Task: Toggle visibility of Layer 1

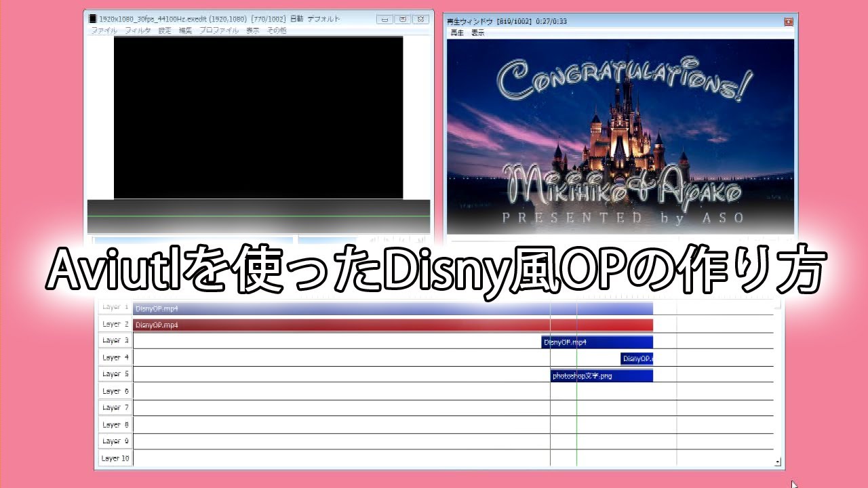Action: click(x=115, y=307)
